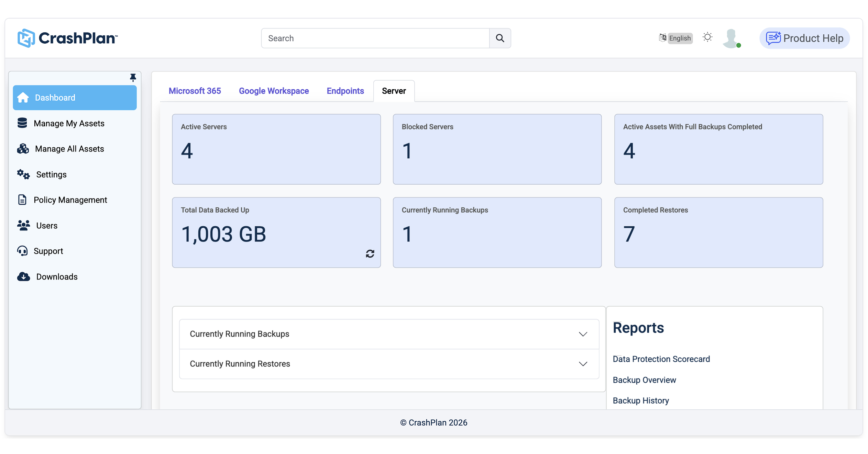Viewport: 868px width, 454px height.
Task: Open Data Protection Scorecard report
Action: [661, 359]
